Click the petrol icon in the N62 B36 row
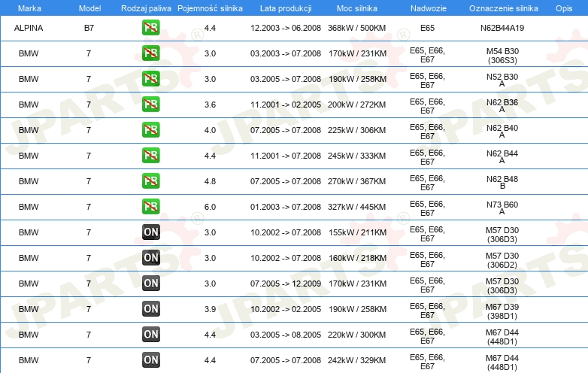This screenshot has width=588, height=373. (x=150, y=105)
